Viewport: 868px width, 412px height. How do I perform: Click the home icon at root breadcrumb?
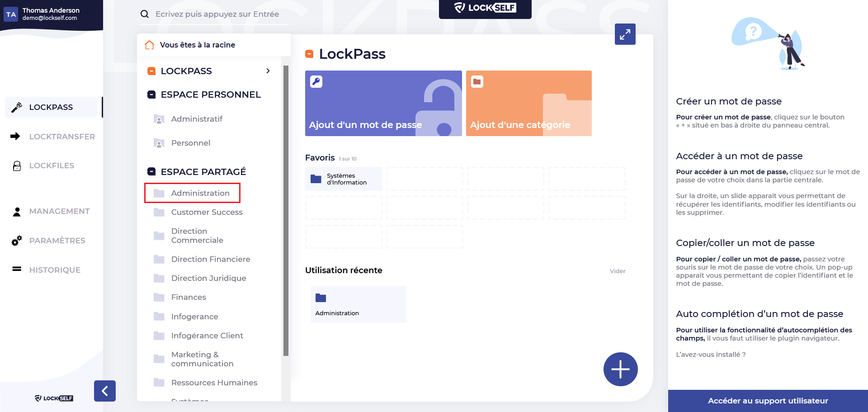point(150,45)
